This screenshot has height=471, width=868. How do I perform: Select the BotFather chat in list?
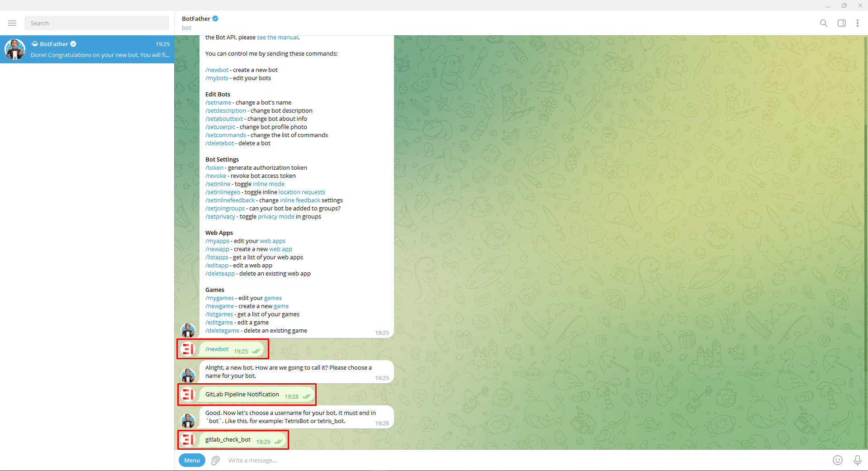[87, 49]
